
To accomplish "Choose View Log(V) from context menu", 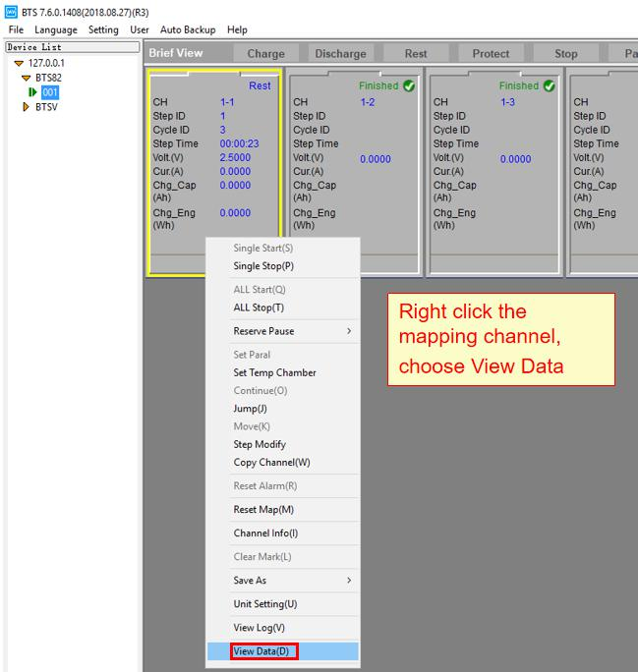I will (x=282, y=628).
